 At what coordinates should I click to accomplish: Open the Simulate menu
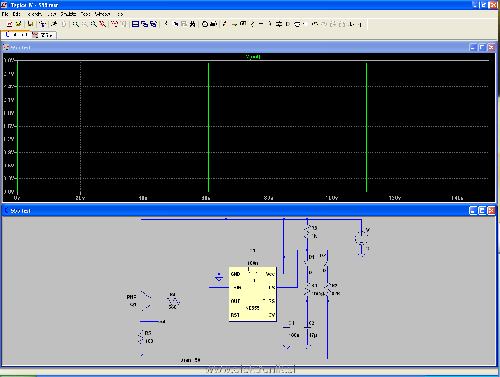click(x=68, y=14)
